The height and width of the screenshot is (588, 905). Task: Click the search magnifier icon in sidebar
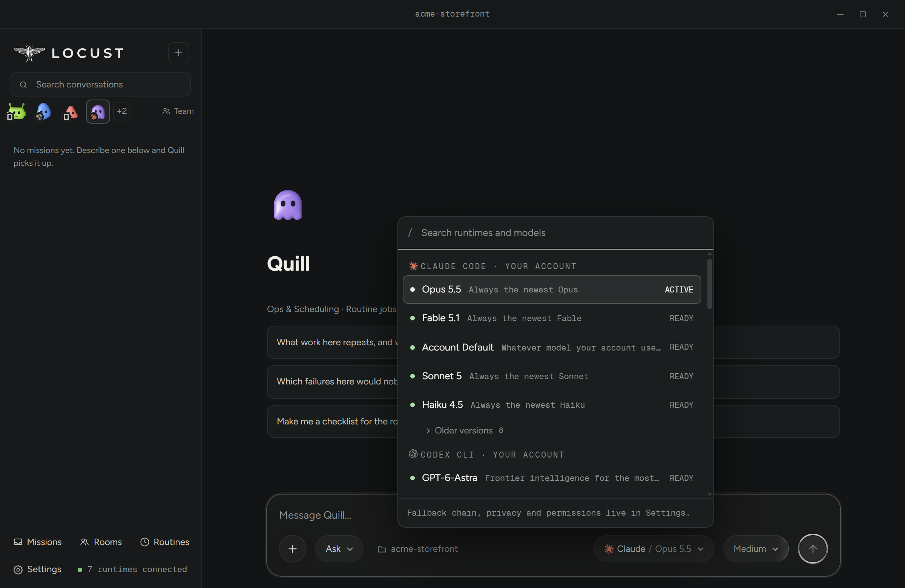(23, 84)
